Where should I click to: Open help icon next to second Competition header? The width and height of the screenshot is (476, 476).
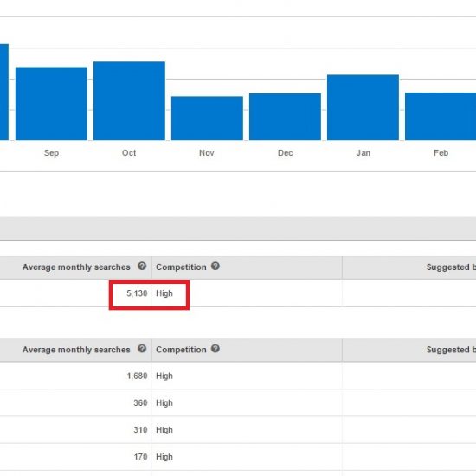(x=215, y=349)
